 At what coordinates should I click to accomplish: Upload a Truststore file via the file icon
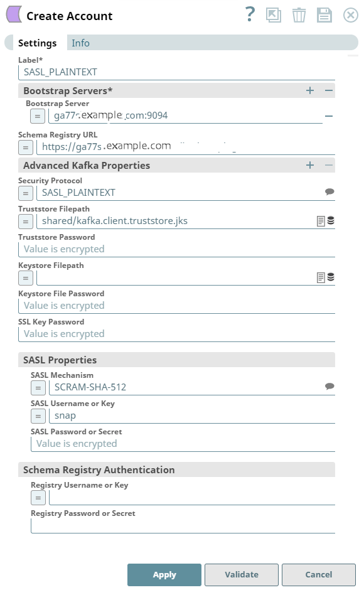[320, 221]
